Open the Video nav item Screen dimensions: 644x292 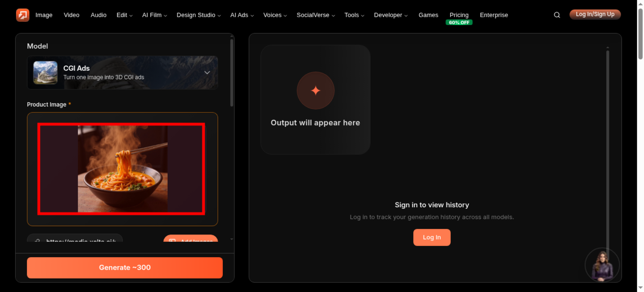(x=71, y=15)
